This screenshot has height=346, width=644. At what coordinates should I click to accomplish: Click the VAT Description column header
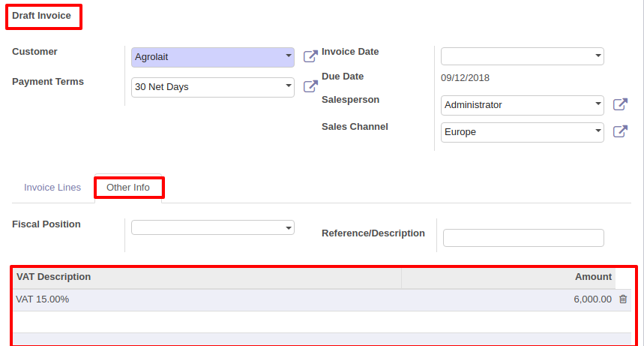coord(53,277)
